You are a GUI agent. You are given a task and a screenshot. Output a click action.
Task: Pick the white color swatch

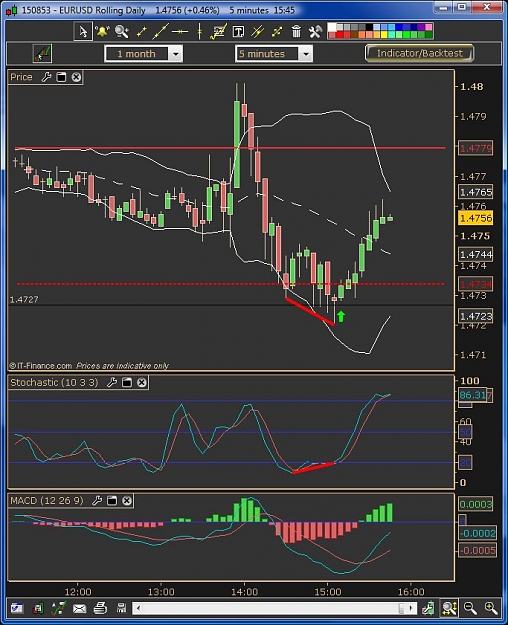coord(331,27)
